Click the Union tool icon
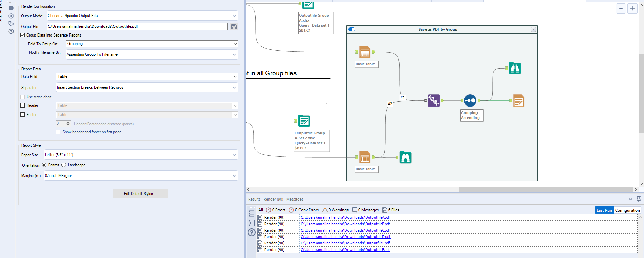Image resolution: width=644 pixels, height=258 pixels. click(434, 100)
